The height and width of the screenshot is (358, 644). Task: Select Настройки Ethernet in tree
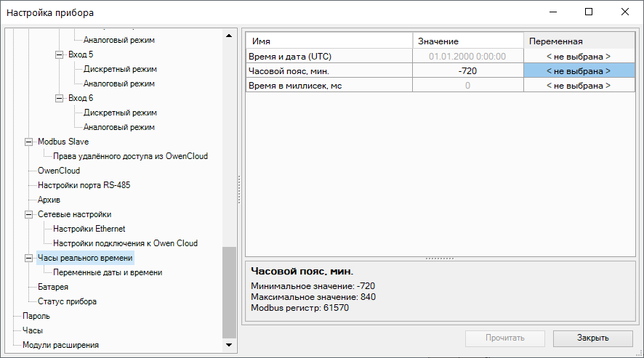(89, 229)
